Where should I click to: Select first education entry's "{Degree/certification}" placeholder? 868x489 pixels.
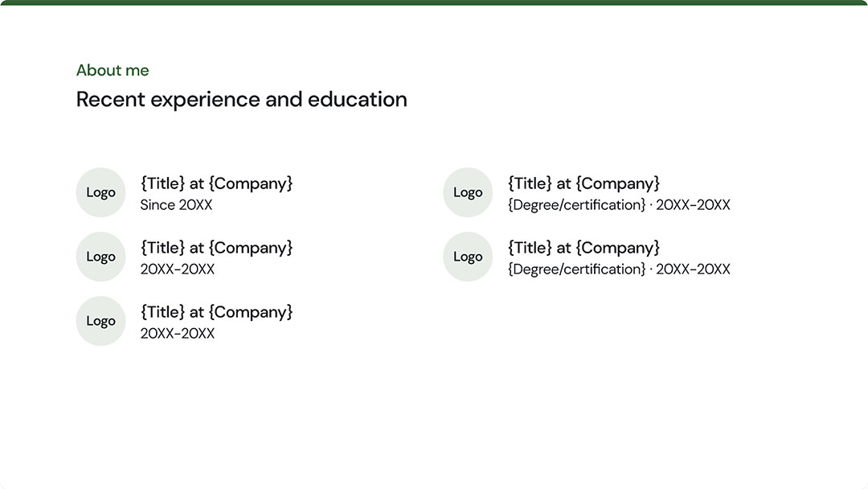coord(576,205)
